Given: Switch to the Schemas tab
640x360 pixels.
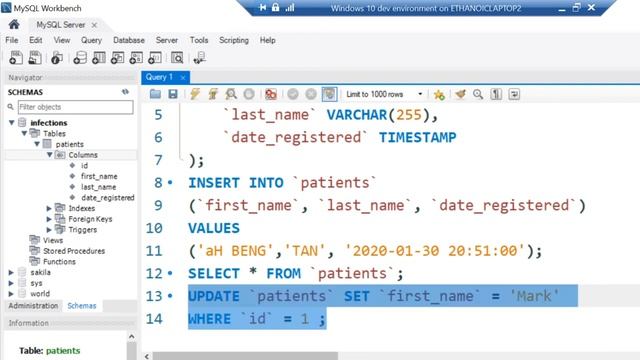Looking at the screenshot, I should point(82,306).
